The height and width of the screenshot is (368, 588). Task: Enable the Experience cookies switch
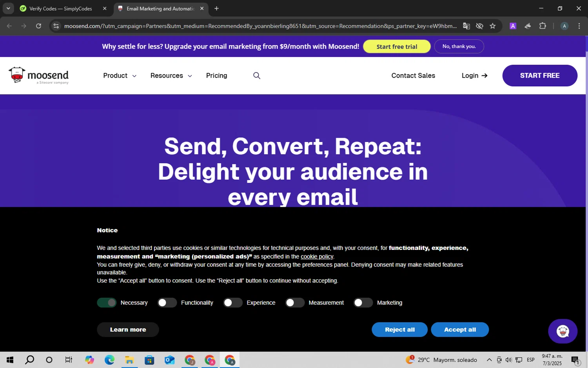click(233, 302)
